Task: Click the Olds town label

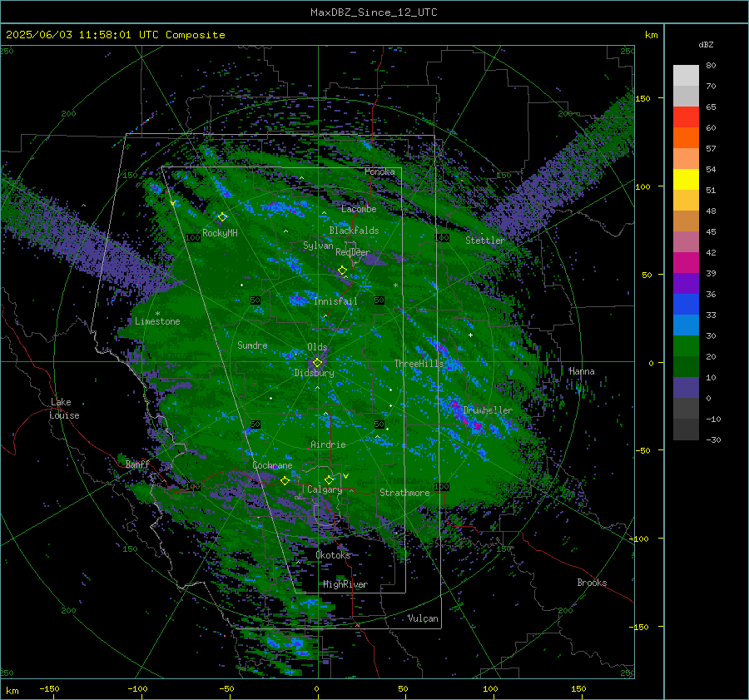Action: click(x=317, y=347)
